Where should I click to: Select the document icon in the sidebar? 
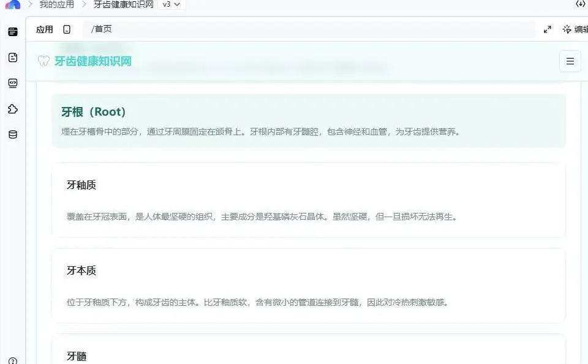tap(12, 57)
